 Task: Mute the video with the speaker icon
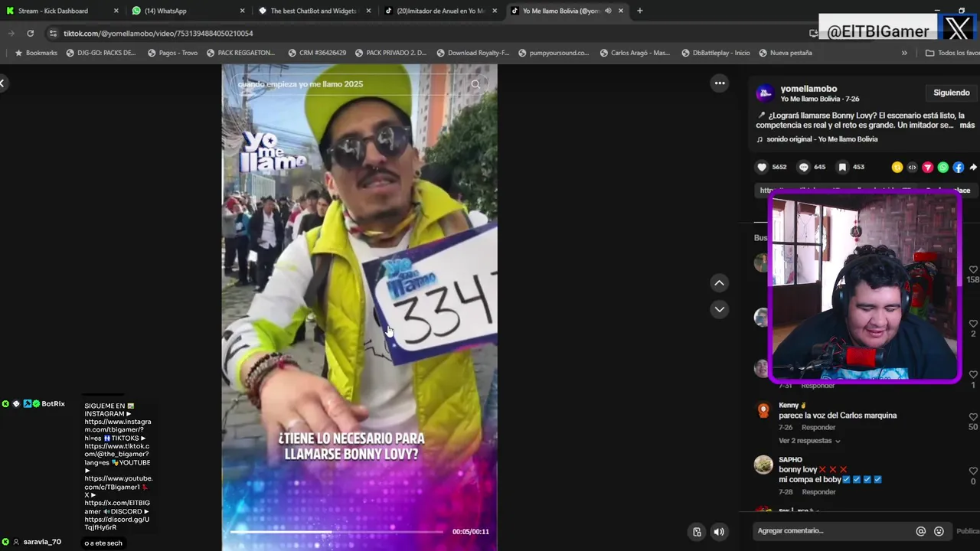(x=719, y=532)
